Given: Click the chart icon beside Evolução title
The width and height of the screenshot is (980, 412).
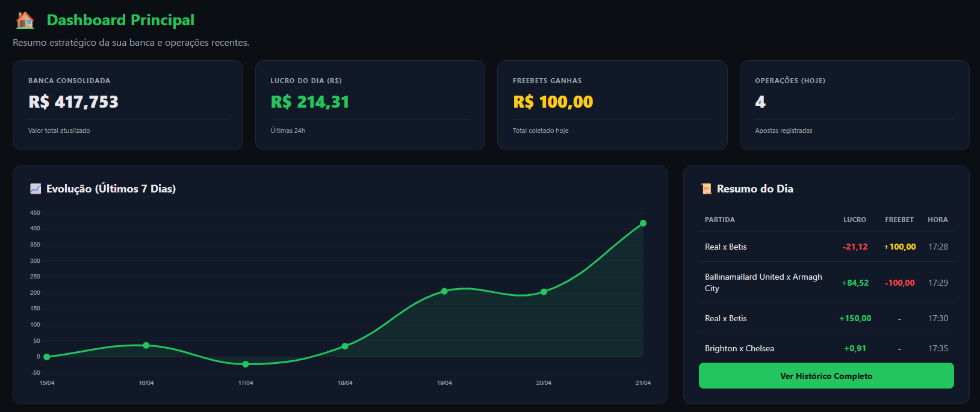Looking at the screenshot, I should [x=36, y=189].
